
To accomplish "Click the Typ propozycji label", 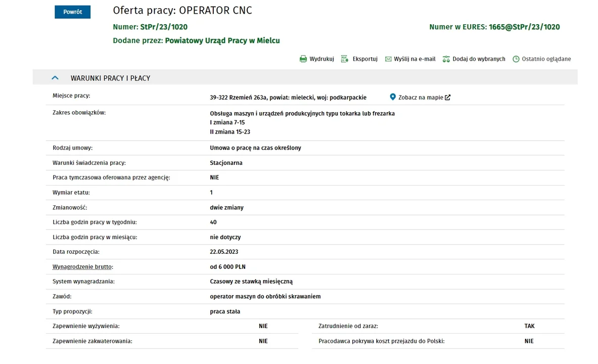I will (72, 311).
